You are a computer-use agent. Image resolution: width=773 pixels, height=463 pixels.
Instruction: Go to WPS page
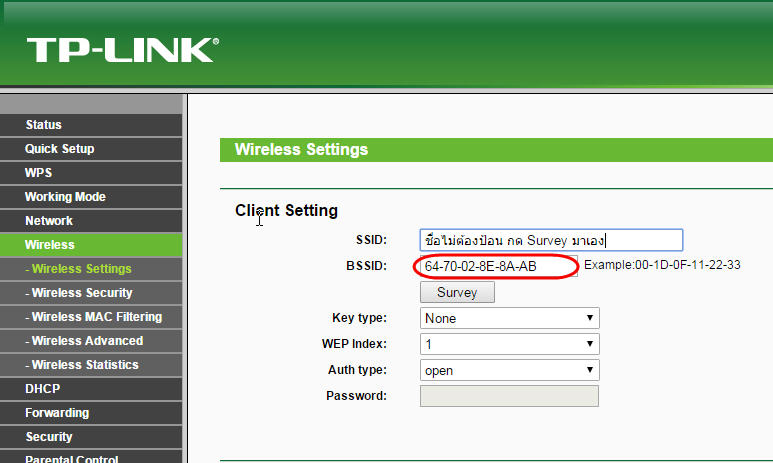pyautogui.click(x=91, y=173)
